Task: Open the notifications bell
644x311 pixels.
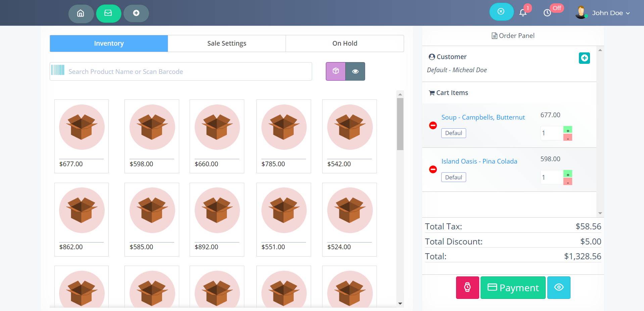Action: point(523,13)
